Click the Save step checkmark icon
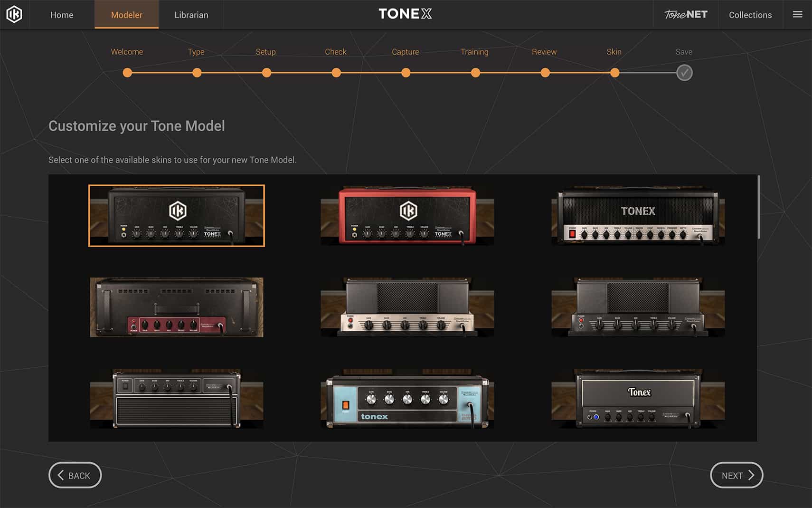812x508 pixels. click(684, 72)
